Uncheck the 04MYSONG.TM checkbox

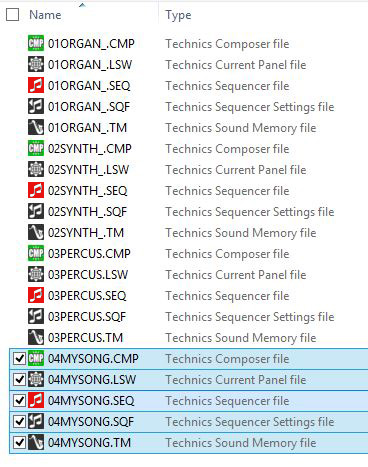coord(19,442)
